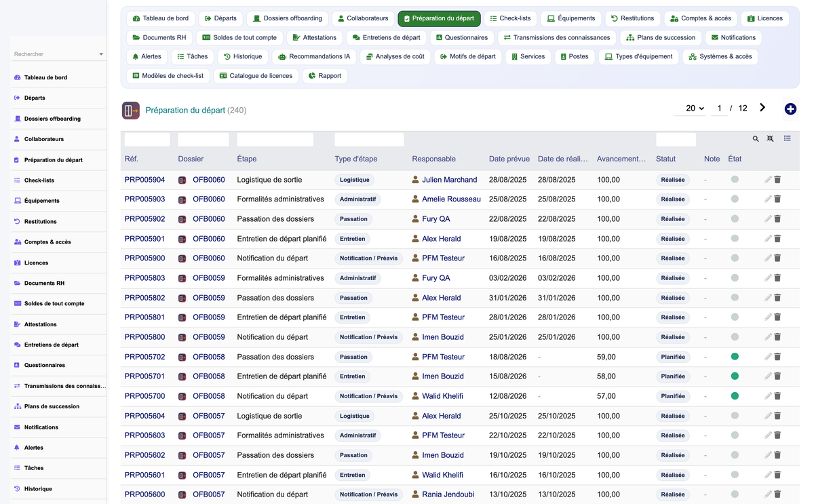The image size is (814, 504).
Task: Open Tableau de bord in sidebar
Action: 45,77
